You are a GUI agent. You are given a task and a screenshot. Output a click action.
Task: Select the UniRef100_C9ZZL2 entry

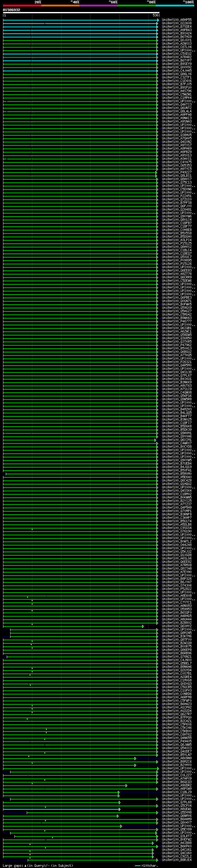point(176,857)
